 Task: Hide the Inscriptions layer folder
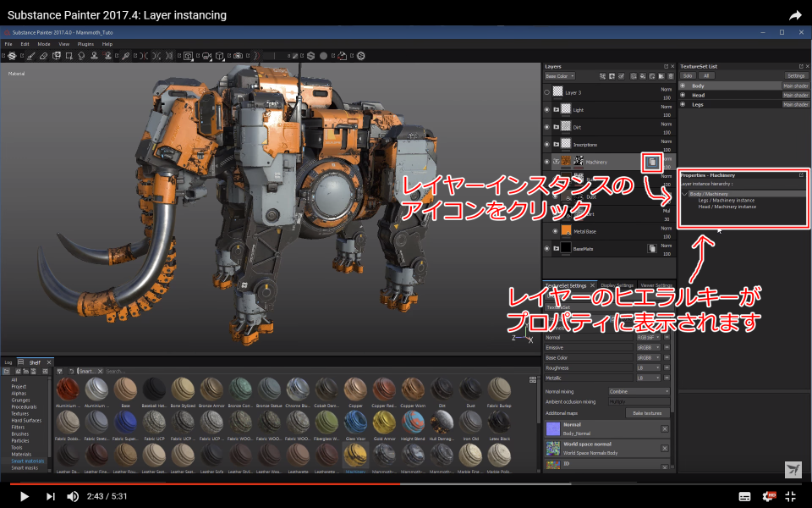click(547, 145)
